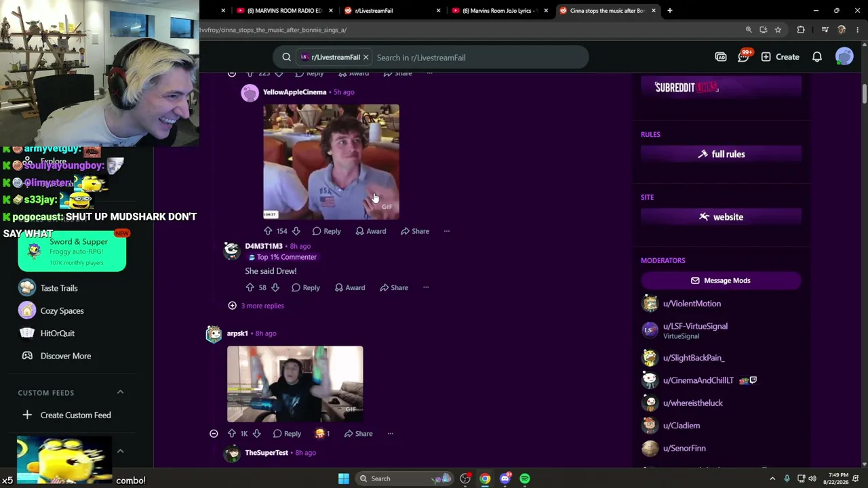The height and width of the screenshot is (488, 868).
Task: Open Reddit notifications bell
Action: (817, 57)
